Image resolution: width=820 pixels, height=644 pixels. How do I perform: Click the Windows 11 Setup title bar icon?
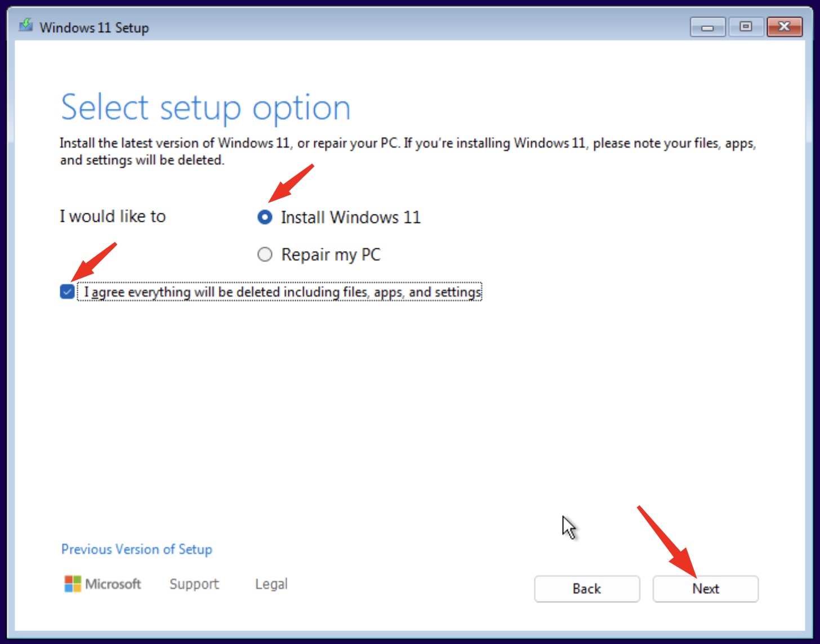[25, 26]
